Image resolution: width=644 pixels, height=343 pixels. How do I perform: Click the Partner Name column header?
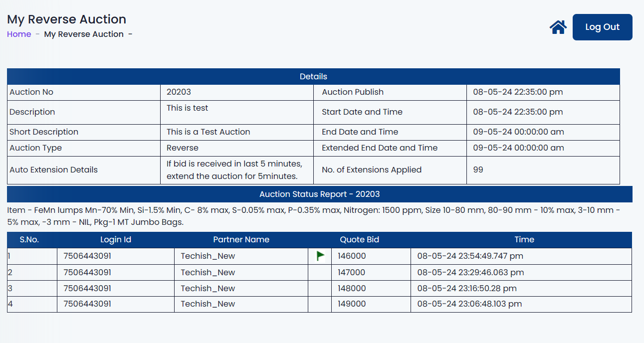pyautogui.click(x=241, y=240)
